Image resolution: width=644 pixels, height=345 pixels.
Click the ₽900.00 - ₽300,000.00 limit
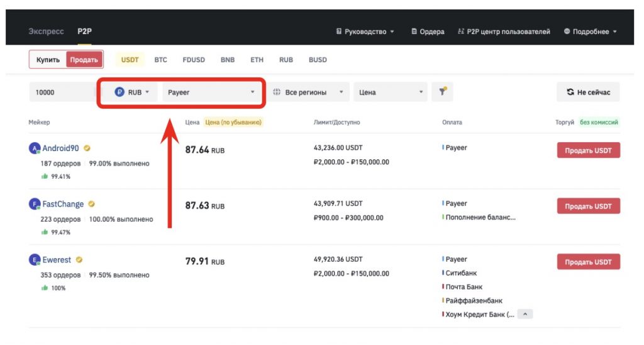[x=348, y=218]
